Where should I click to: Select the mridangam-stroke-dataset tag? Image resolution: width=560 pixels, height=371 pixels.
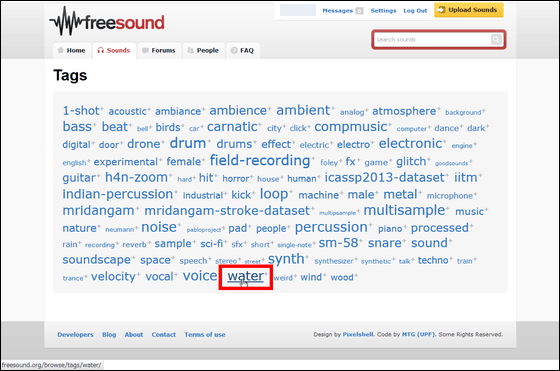[x=227, y=211]
